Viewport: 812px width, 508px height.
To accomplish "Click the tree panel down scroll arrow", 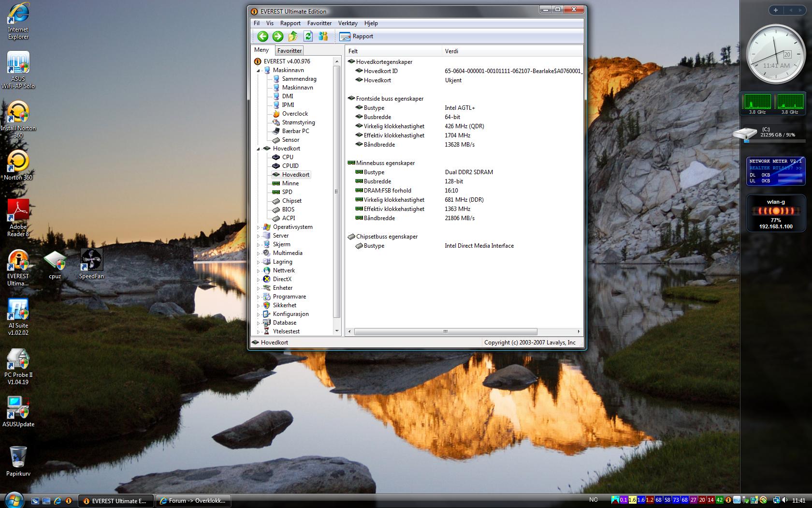I will pyautogui.click(x=337, y=331).
